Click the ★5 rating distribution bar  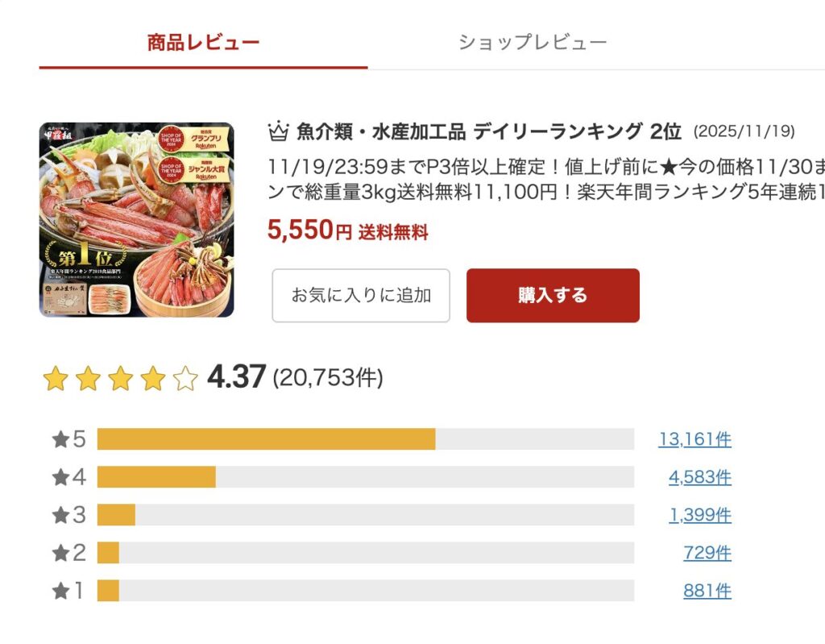click(x=365, y=439)
